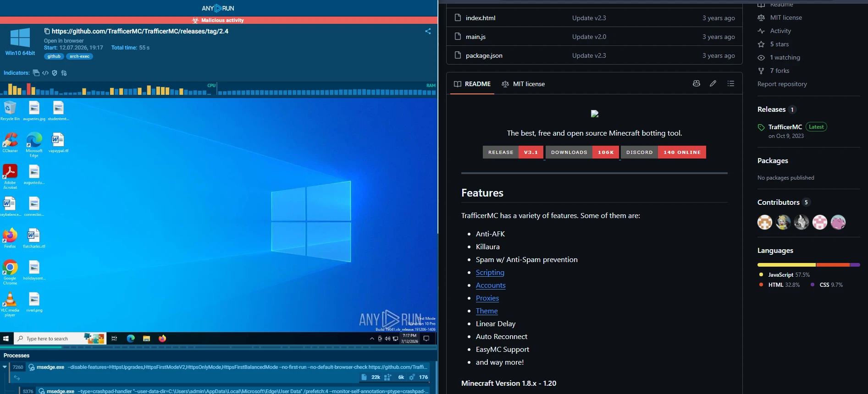Click the first contributor avatar
868x394 pixels.
765,222
